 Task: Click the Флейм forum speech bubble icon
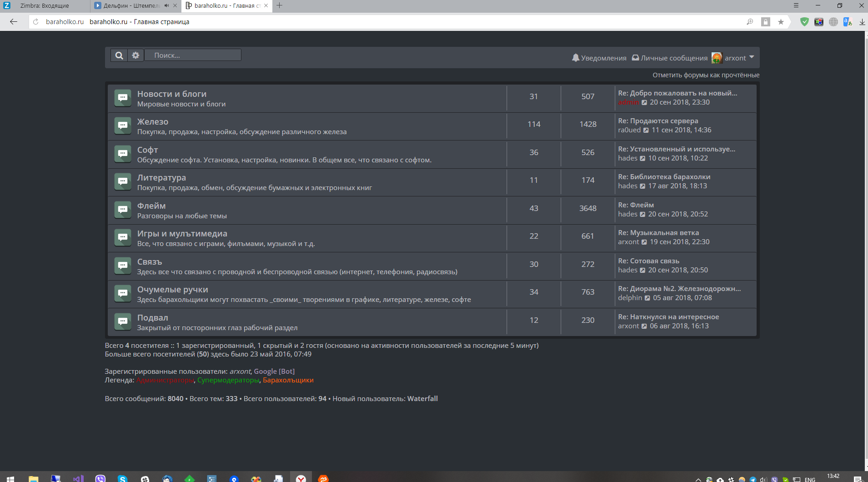click(x=123, y=210)
